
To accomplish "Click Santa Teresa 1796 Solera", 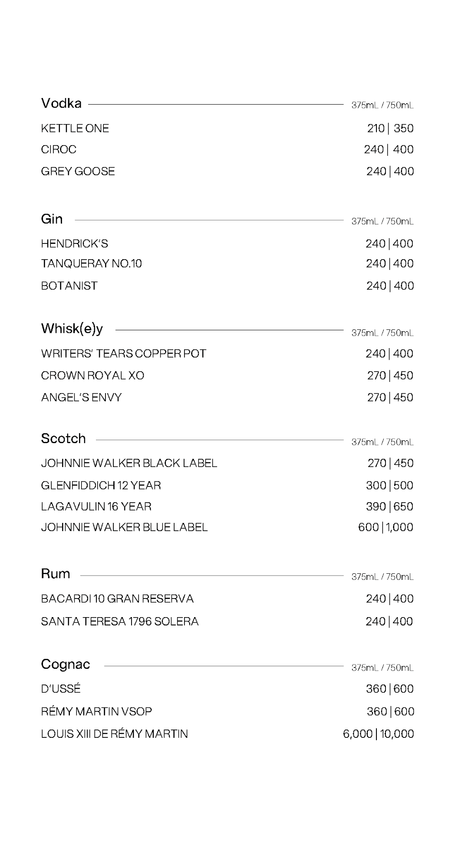I will pyautogui.click(x=120, y=621).
